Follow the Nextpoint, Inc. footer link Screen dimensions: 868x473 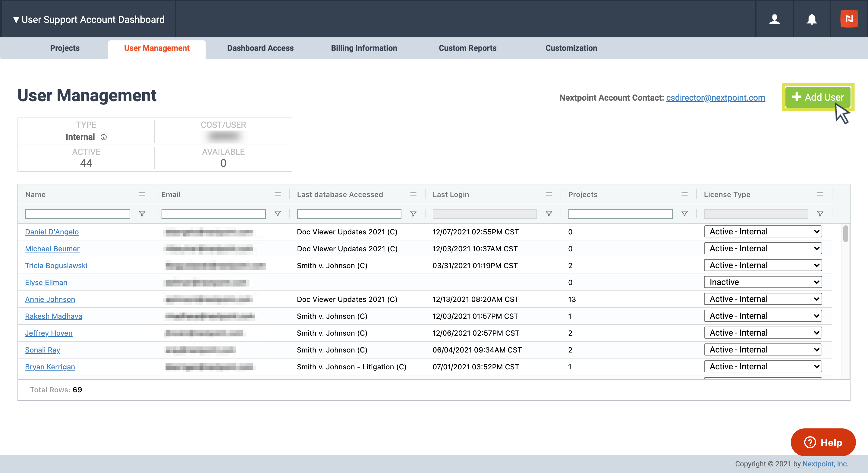(x=825, y=464)
